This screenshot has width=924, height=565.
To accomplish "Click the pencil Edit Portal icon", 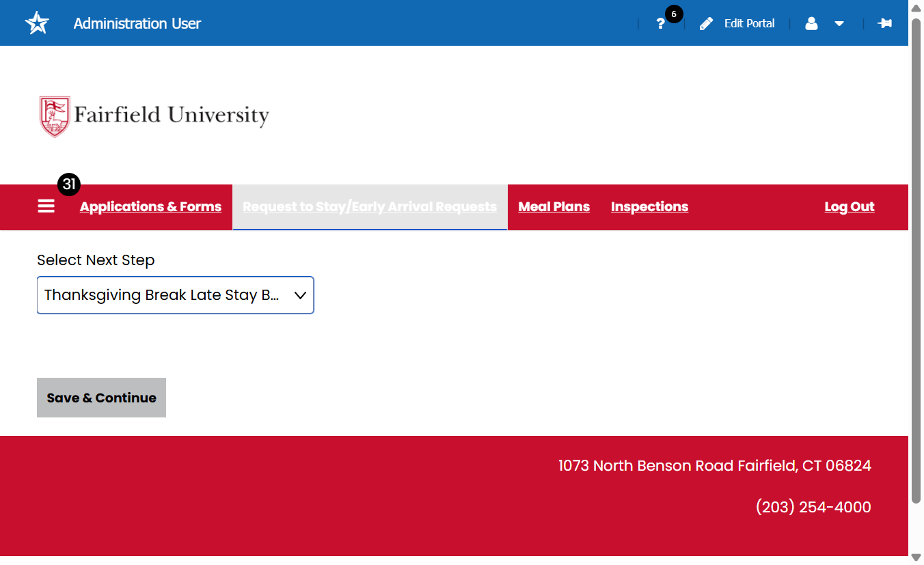I will coord(707,24).
